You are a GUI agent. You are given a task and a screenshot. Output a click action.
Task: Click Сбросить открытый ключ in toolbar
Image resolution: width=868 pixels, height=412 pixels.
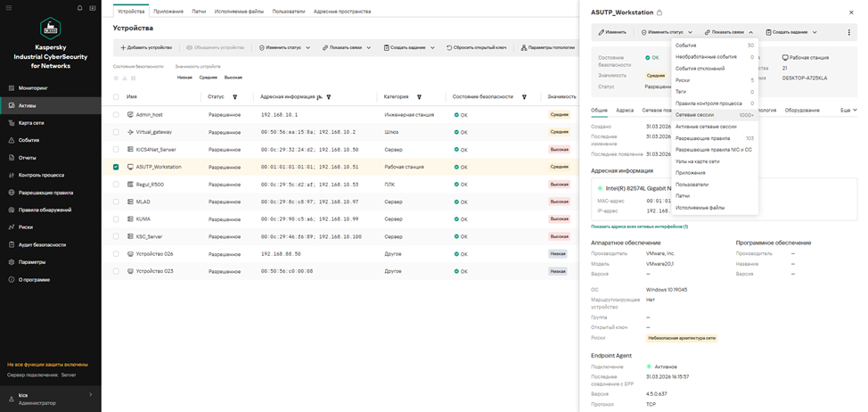coord(478,47)
